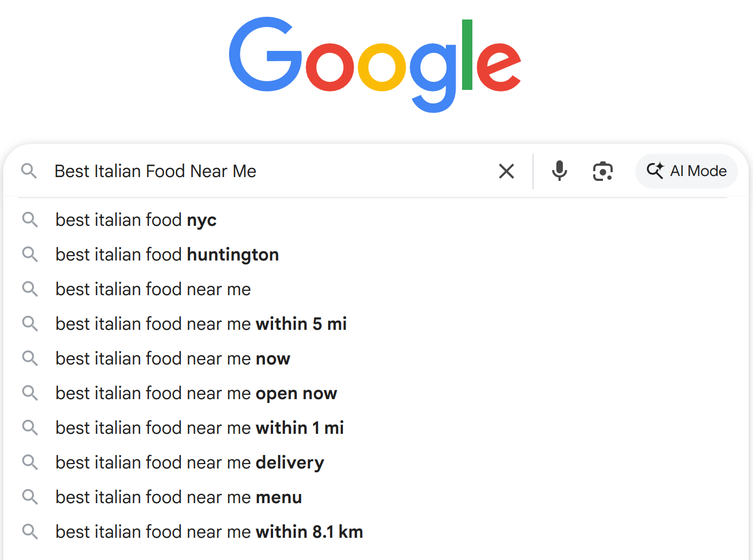Select the "near me menu" suggestion
This screenshot has height=560, width=753.
tap(179, 497)
